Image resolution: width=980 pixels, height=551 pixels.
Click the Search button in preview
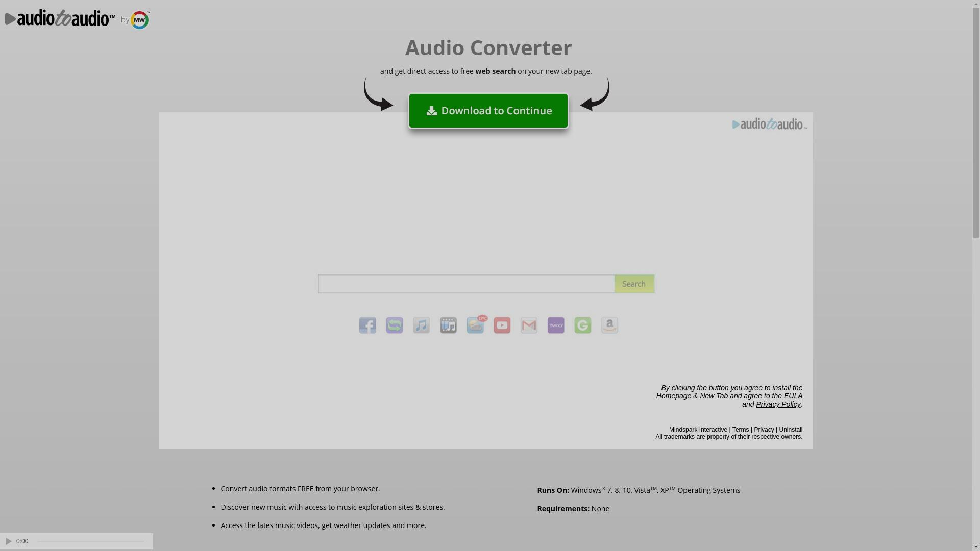pos(634,284)
